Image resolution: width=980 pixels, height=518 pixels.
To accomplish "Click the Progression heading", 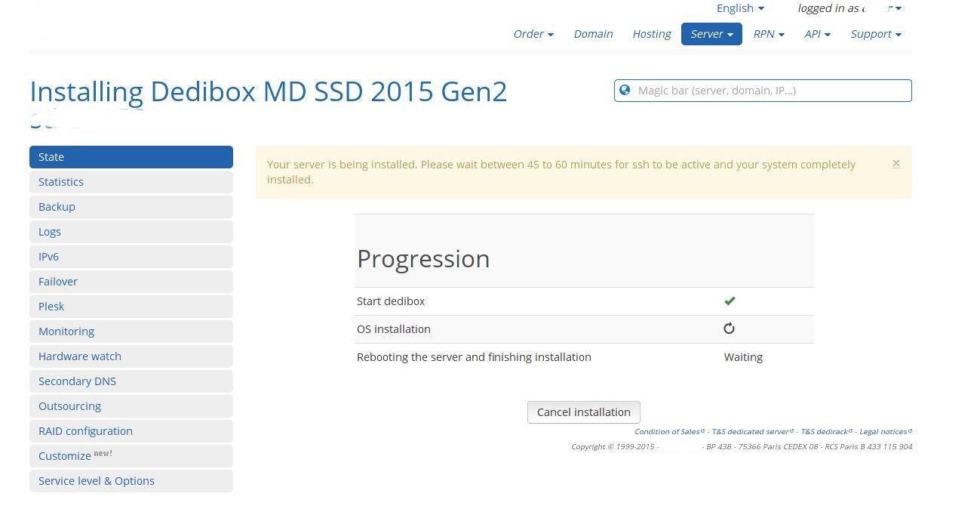I will [423, 259].
